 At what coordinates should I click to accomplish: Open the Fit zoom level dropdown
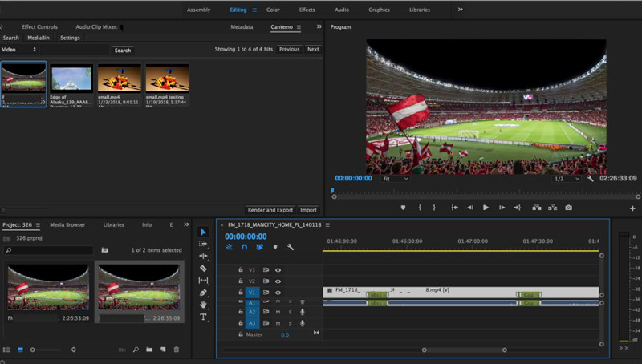click(x=394, y=179)
